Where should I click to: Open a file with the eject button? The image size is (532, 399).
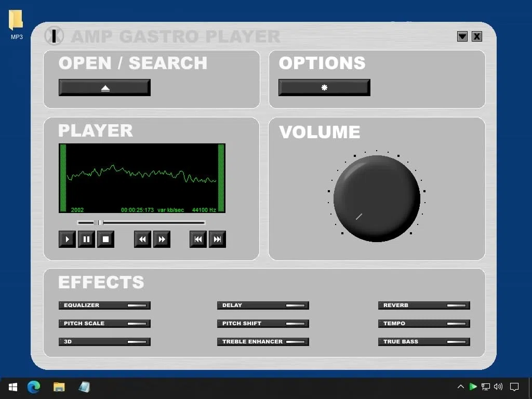[x=104, y=87]
